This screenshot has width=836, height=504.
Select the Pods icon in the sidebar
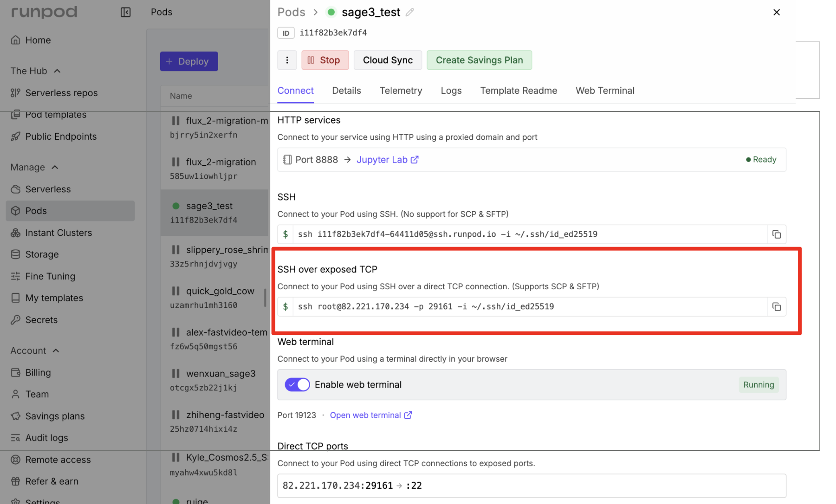coord(16,211)
